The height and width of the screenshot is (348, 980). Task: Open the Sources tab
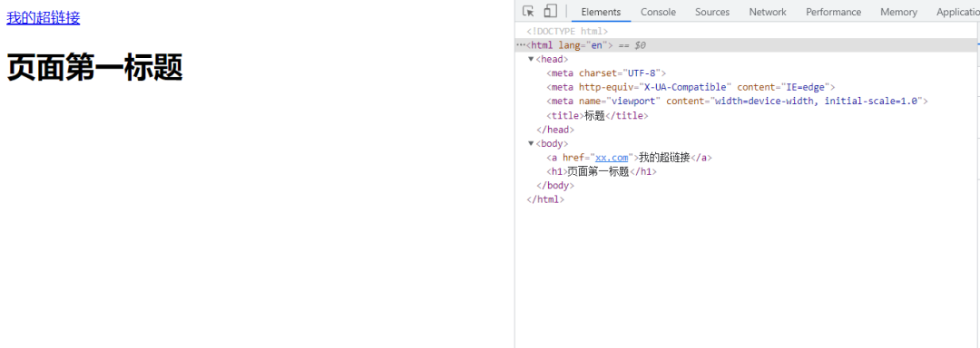[712, 12]
